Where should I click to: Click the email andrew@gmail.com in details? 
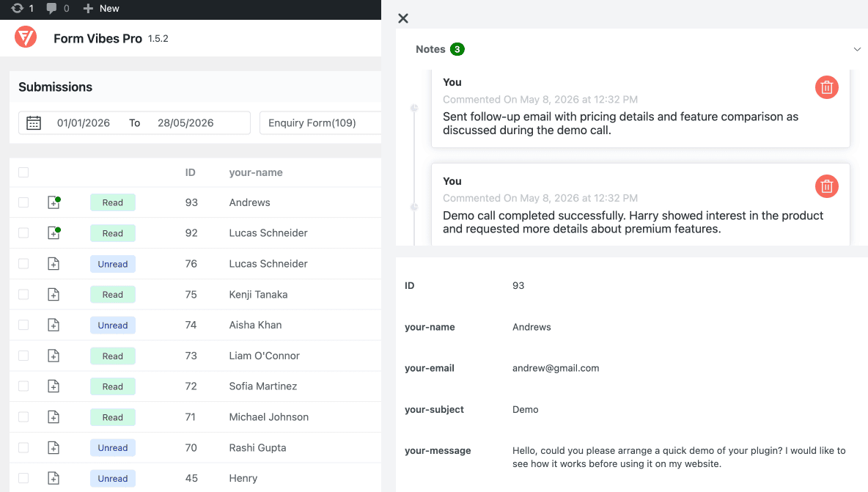(556, 368)
